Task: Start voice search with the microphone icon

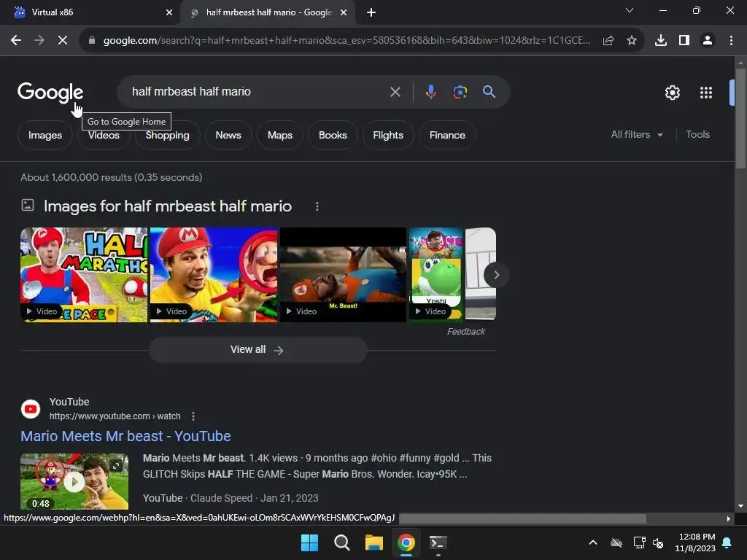Action: pos(430,92)
